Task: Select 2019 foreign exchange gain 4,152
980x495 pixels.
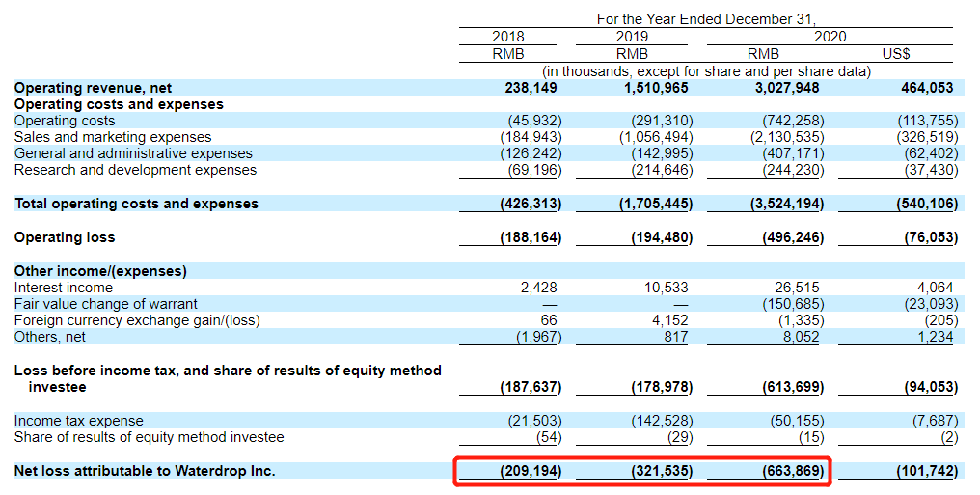Action: (x=669, y=320)
